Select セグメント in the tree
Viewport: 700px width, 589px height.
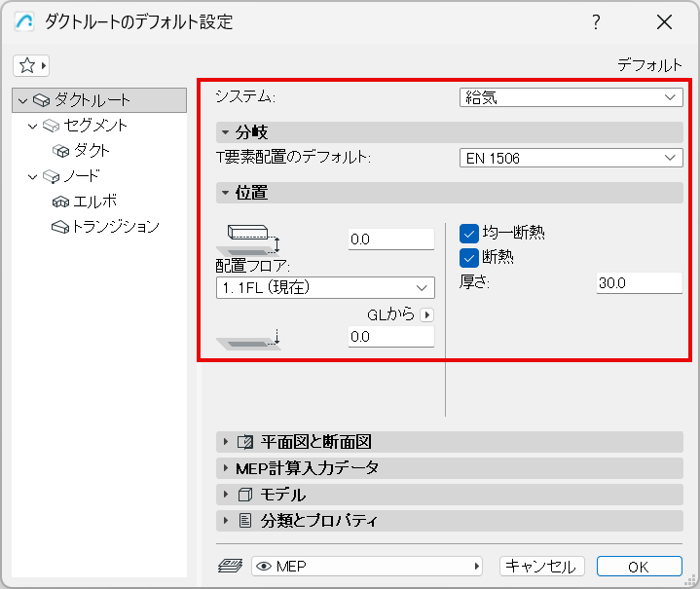95,126
